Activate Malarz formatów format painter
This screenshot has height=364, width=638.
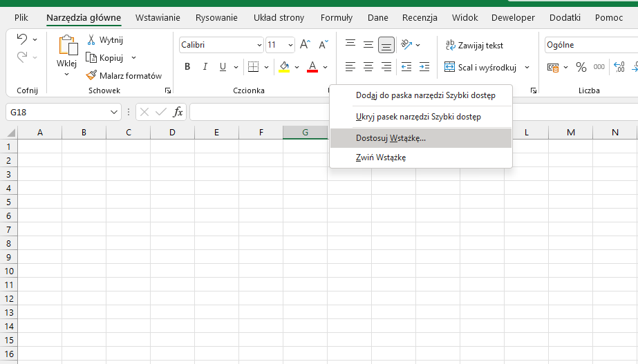pos(124,76)
